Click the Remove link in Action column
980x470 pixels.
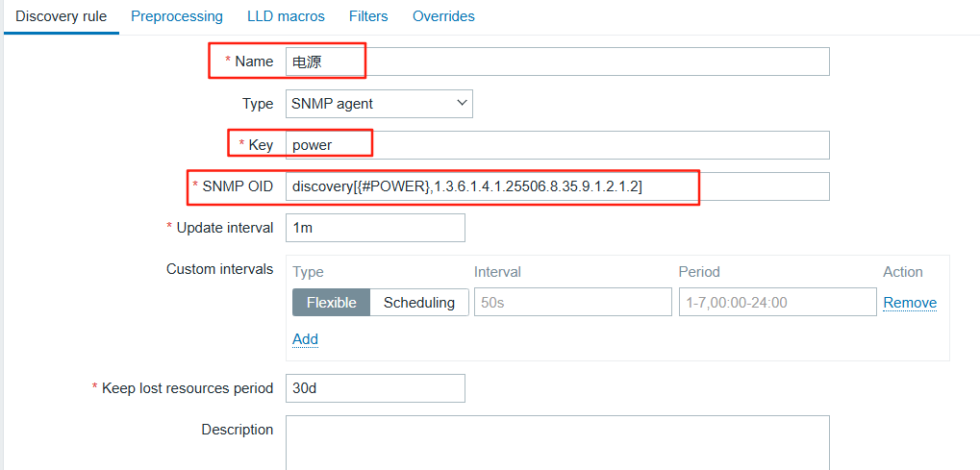910,302
